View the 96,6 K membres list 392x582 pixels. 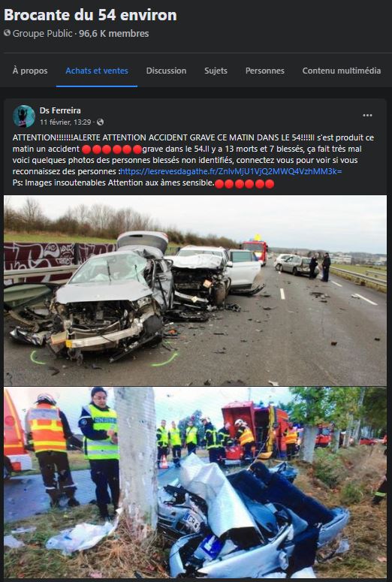coord(114,33)
